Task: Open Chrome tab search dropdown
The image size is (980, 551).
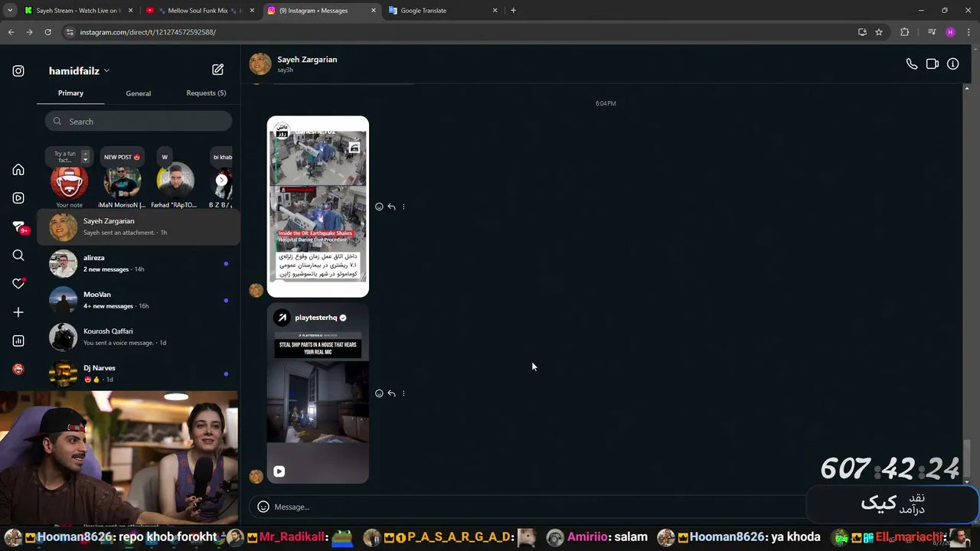Action: (10, 11)
